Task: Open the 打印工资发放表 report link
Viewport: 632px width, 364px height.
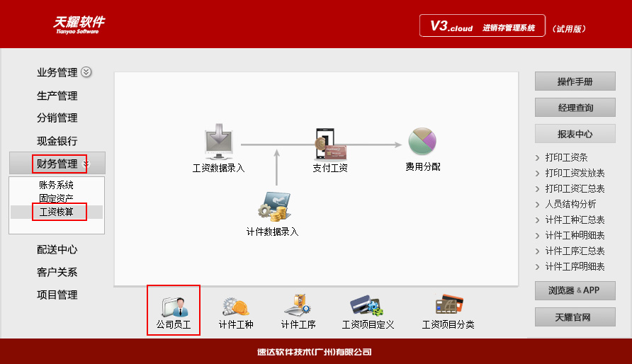Action: (575, 173)
